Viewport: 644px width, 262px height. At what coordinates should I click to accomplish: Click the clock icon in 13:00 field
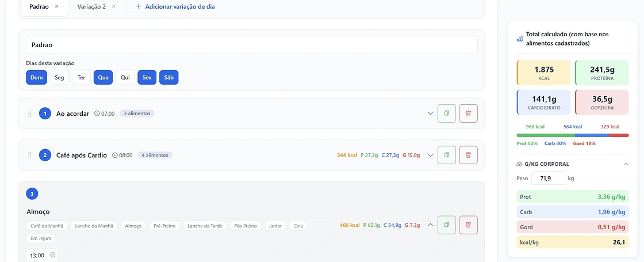pos(52,255)
